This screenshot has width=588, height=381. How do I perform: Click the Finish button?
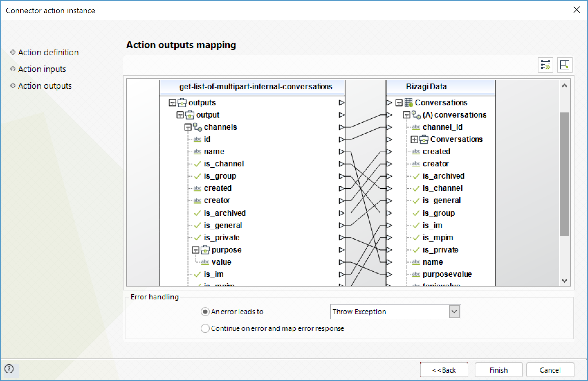click(x=499, y=370)
